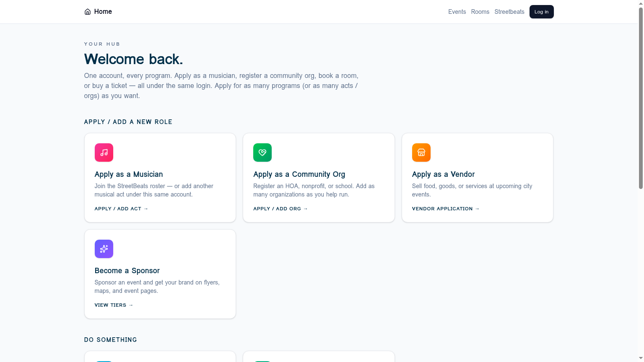
Task: Click VENDOR APPLICATION link
Action: (446, 209)
